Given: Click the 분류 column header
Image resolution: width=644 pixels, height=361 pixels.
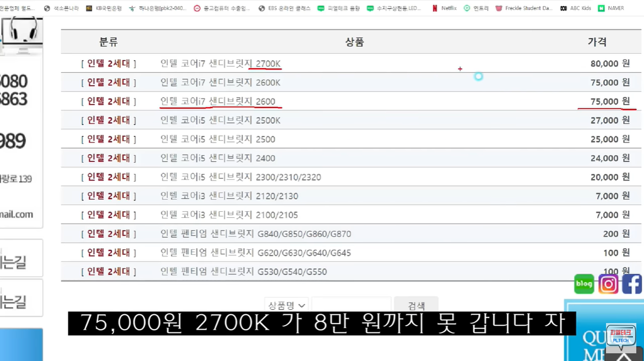Looking at the screenshot, I should (x=108, y=41).
